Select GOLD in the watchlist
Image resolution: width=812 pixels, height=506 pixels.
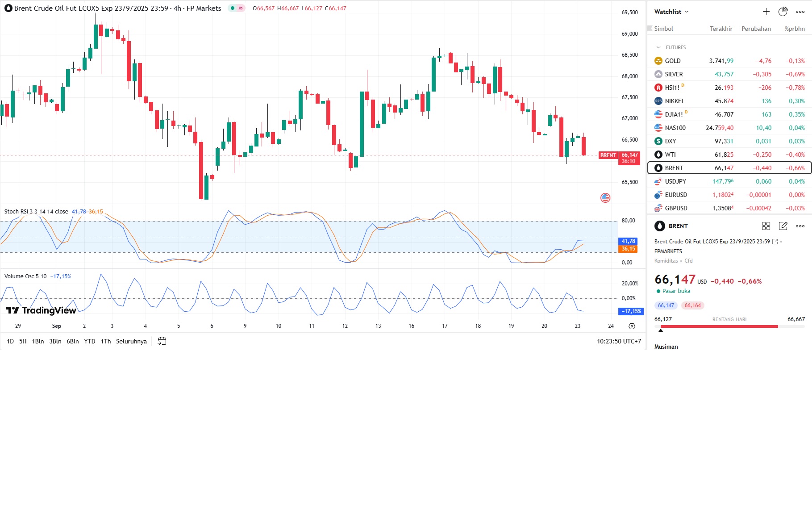click(x=673, y=61)
